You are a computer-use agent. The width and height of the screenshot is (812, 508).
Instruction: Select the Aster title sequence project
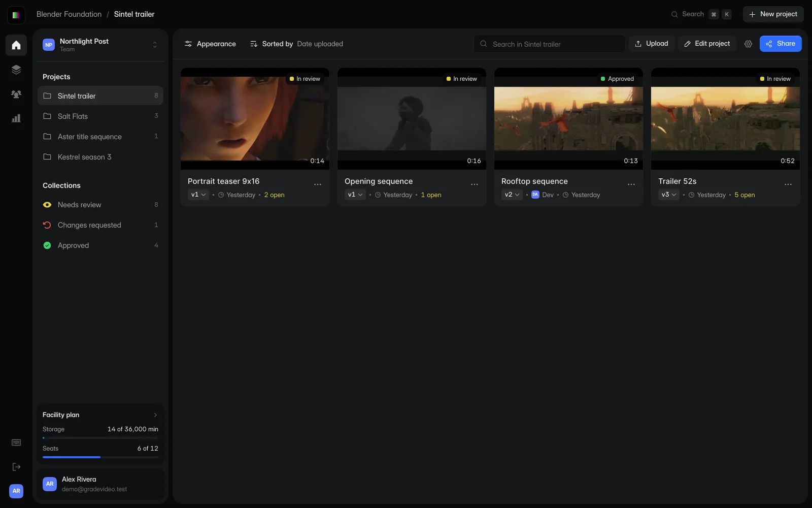pyautogui.click(x=100, y=137)
